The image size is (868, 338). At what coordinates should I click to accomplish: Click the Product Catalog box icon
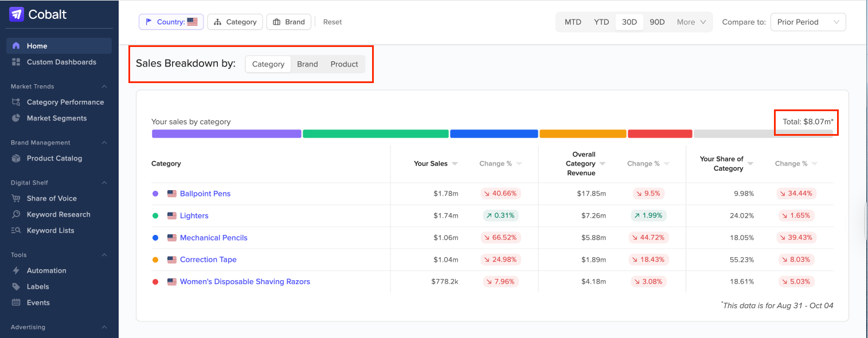tap(16, 158)
